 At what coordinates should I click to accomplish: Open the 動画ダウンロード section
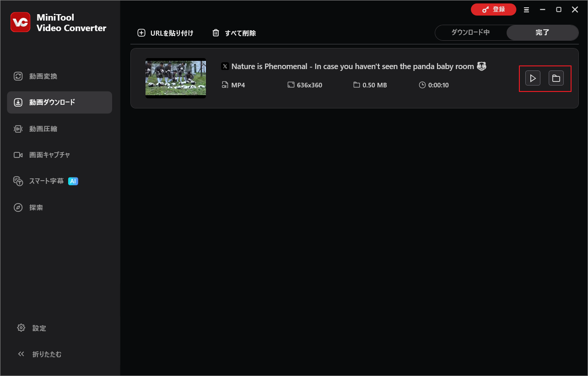(x=18, y=102)
